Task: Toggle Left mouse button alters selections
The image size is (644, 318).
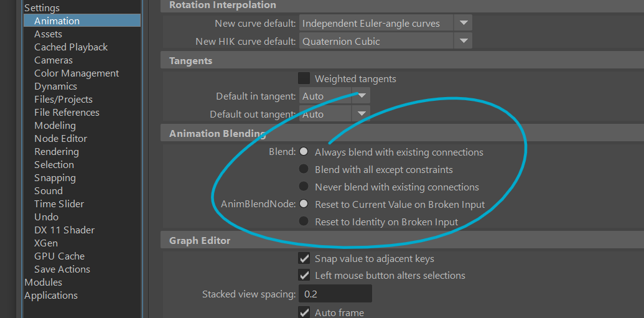Action: 304,275
